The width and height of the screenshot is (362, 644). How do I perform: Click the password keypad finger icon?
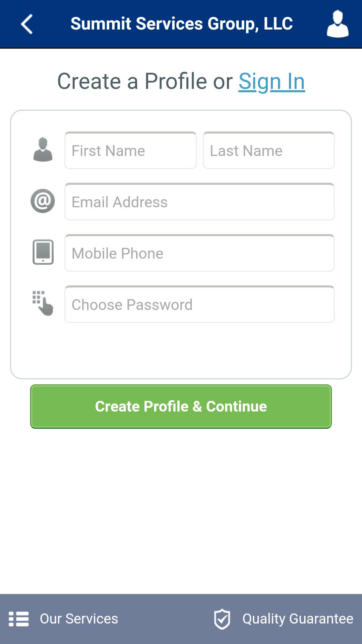pos(43,303)
